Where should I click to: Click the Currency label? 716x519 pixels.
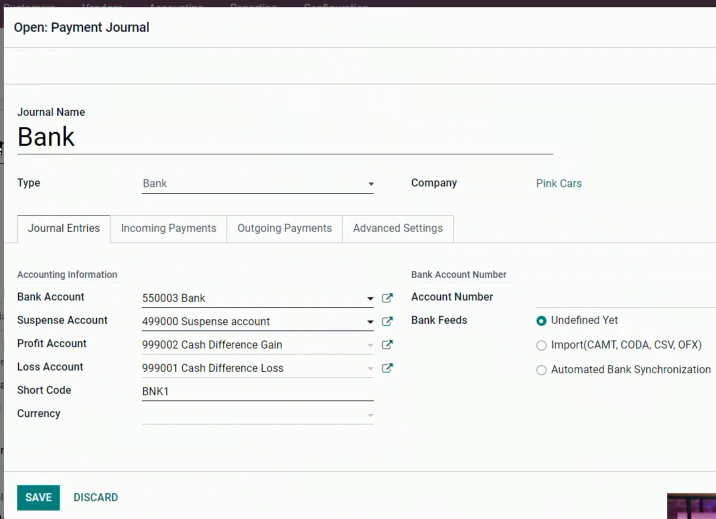(x=38, y=413)
